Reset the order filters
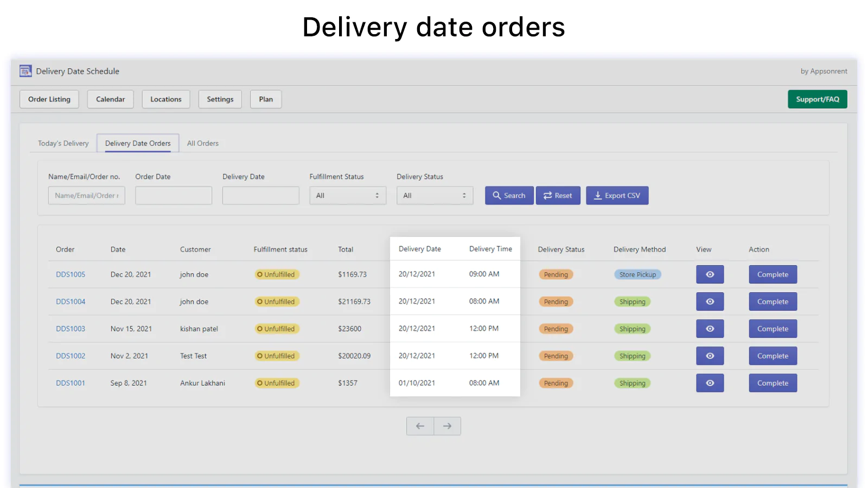This screenshot has width=868, height=488. click(558, 196)
